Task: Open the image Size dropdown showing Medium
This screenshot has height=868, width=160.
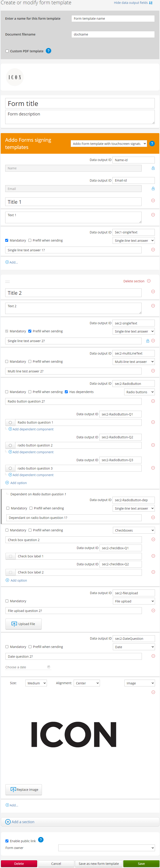Action: tap(36, 683)
